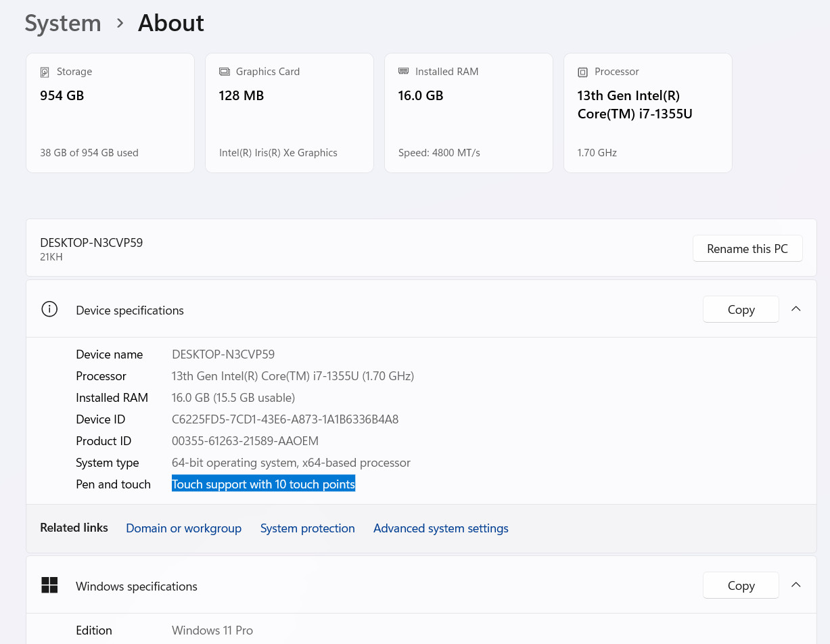Open the Domain or workgroup link
The image size is (830, 644).
183,528
